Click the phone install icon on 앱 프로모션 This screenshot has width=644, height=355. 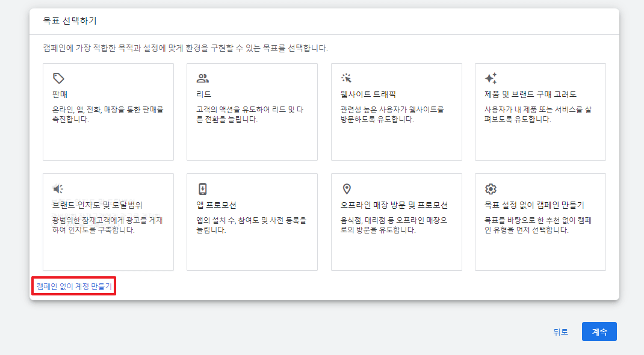tap(202, 189)
